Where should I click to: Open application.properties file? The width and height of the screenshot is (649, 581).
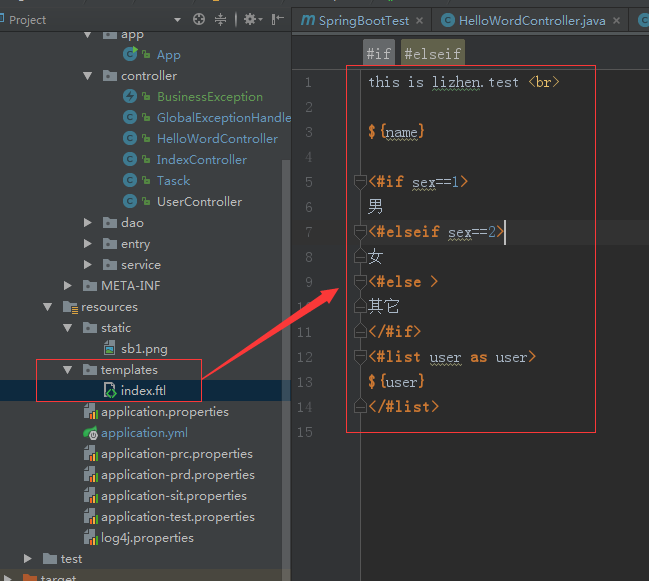[x=165, y=412]
